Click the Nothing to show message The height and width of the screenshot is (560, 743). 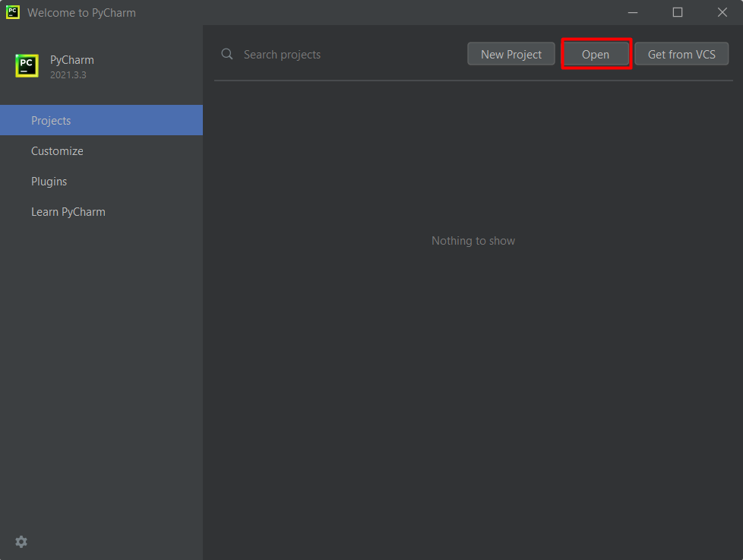click(473, 240)
